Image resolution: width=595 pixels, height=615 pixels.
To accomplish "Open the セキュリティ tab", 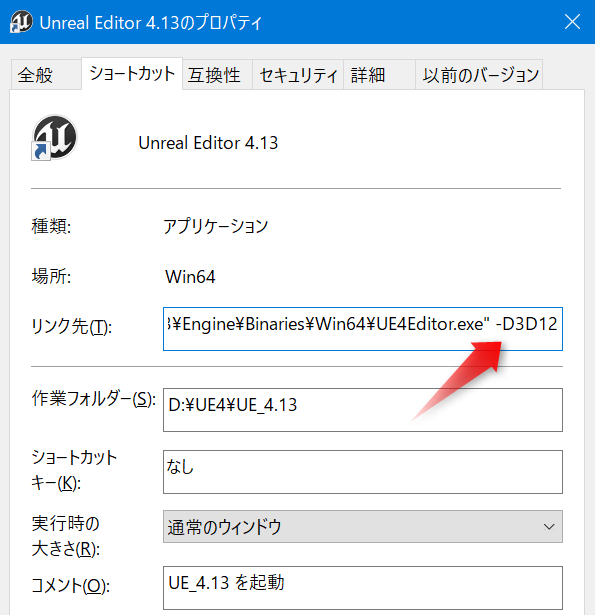I will [298, 75].
